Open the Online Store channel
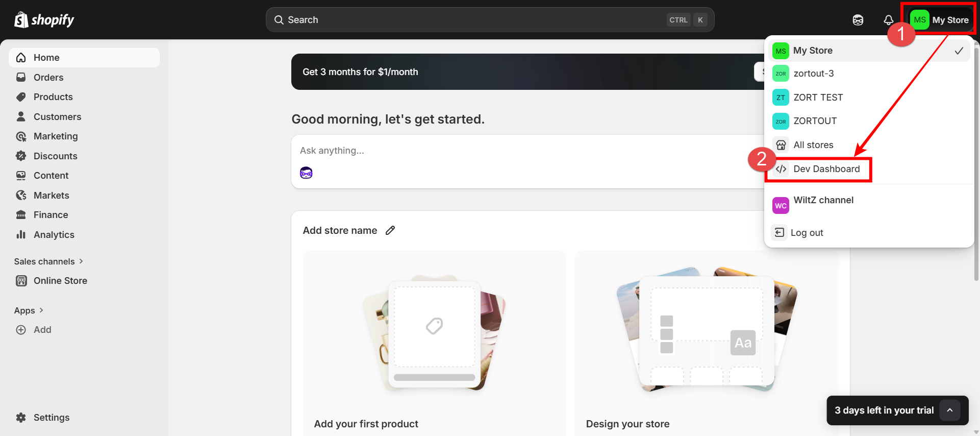980x436 pixels. (60, 281)
